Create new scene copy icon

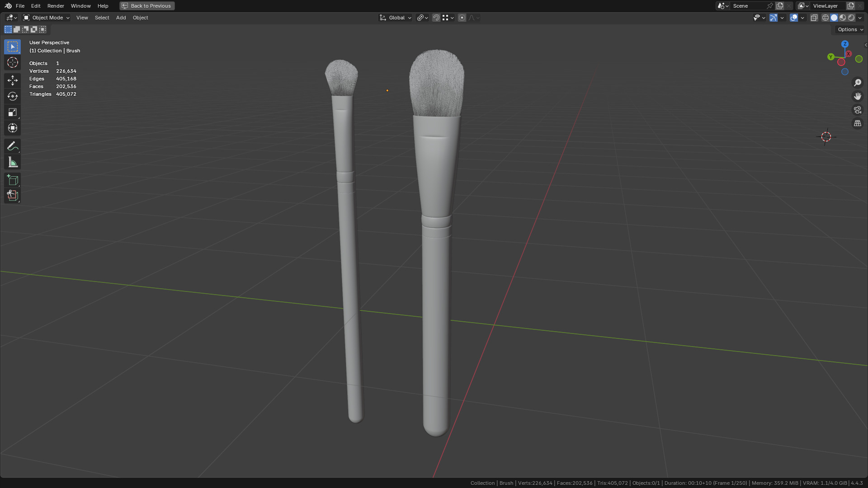[x=780, y=6]
